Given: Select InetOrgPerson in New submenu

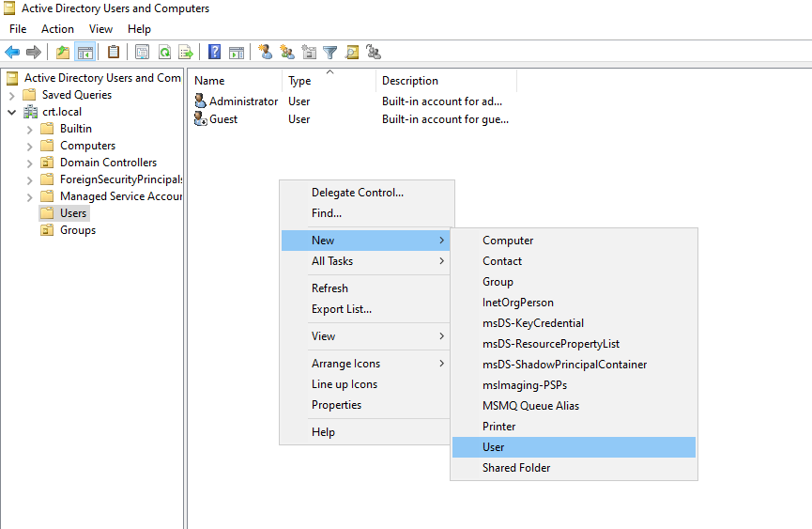Looking at the screenshot, I should click(574, 303).
